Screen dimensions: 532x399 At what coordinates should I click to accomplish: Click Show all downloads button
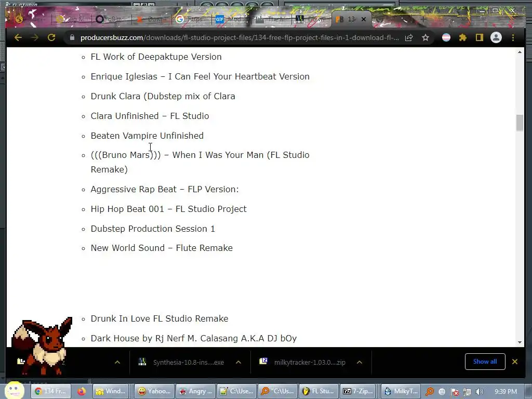coord(485,362)
